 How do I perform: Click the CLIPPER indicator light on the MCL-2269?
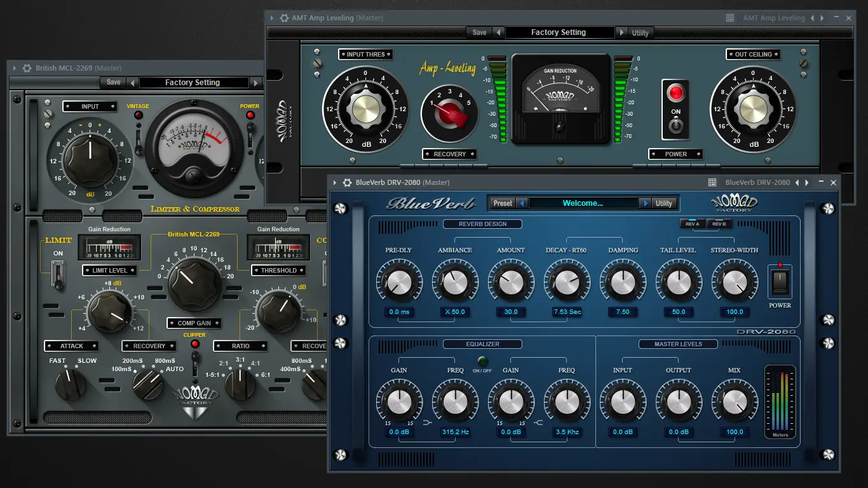pyautogui.click(x=194, y=343)
